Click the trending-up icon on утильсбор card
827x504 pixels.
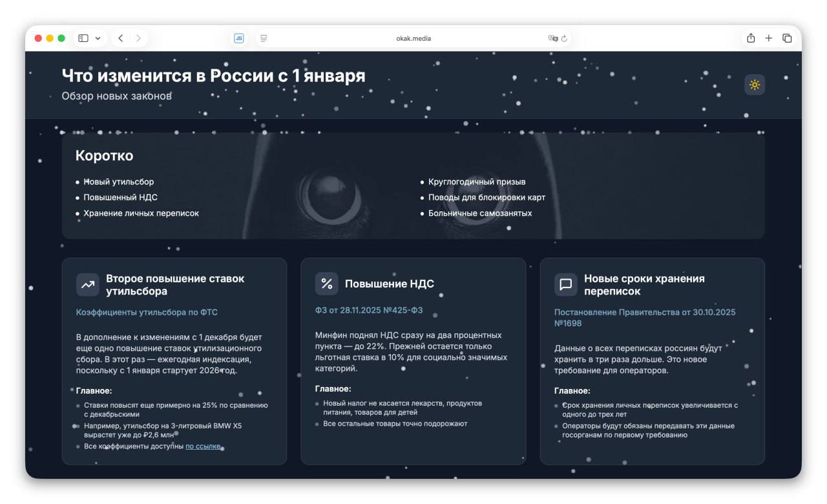click(x=88, y=284)
